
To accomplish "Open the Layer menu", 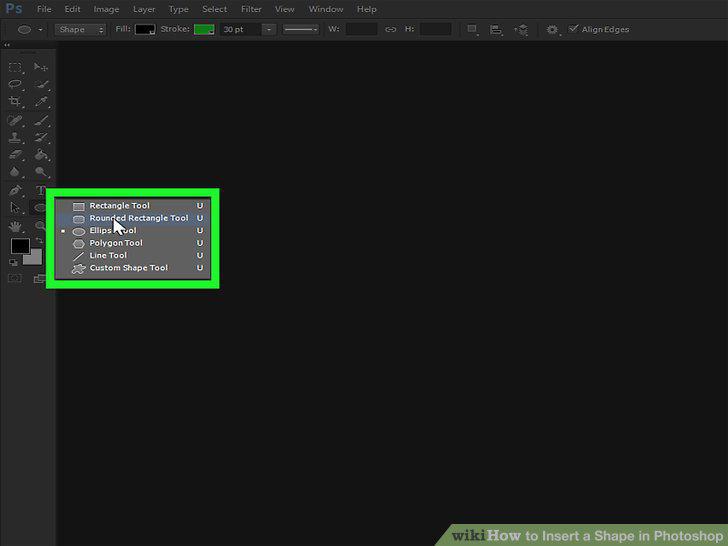I will [144, 9].
